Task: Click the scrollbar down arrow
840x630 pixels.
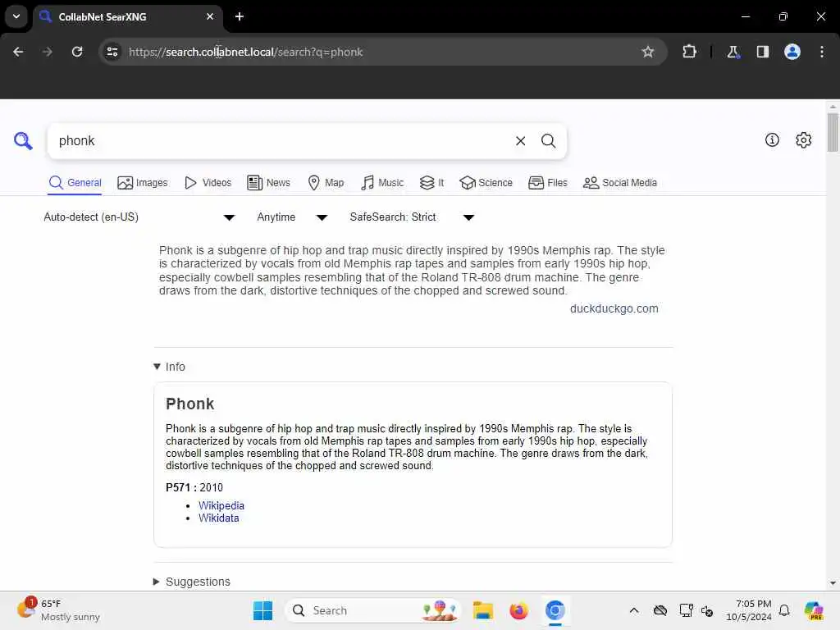Action: pos(833,583)
